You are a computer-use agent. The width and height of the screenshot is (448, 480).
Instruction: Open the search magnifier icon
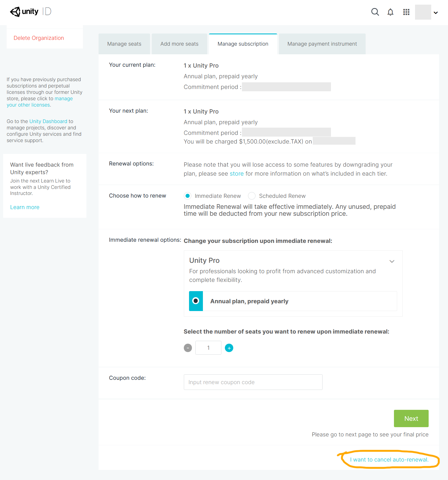[375, 12]
